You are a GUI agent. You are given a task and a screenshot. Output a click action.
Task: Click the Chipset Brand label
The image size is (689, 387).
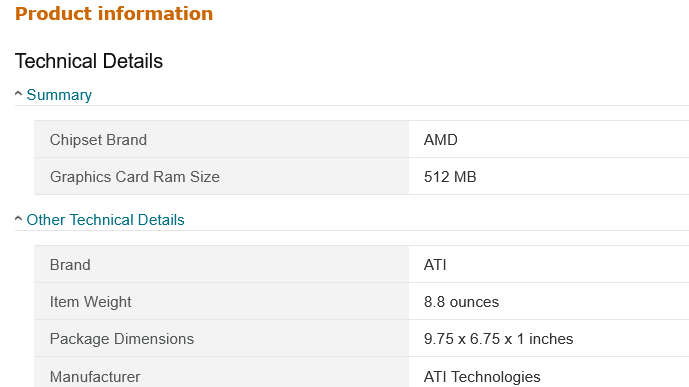[98, 140]
